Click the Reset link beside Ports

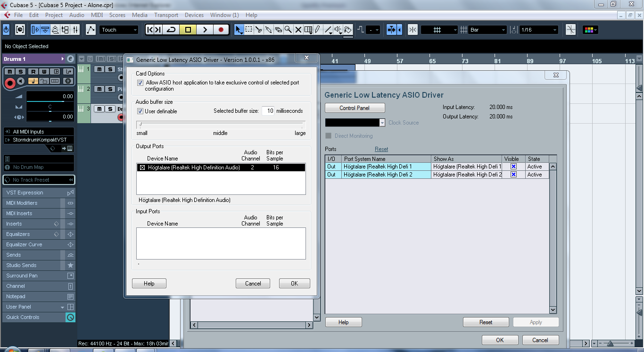(381, 149)
